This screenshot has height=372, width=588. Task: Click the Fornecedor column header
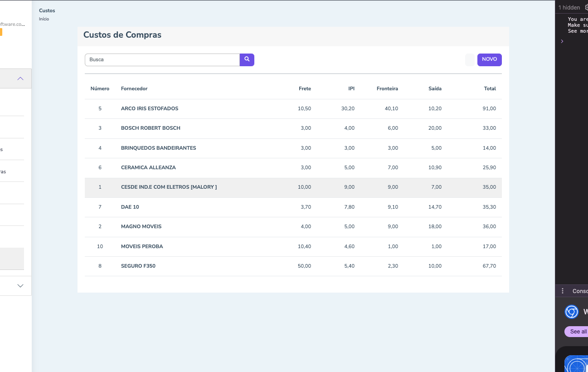pos(134,89)
